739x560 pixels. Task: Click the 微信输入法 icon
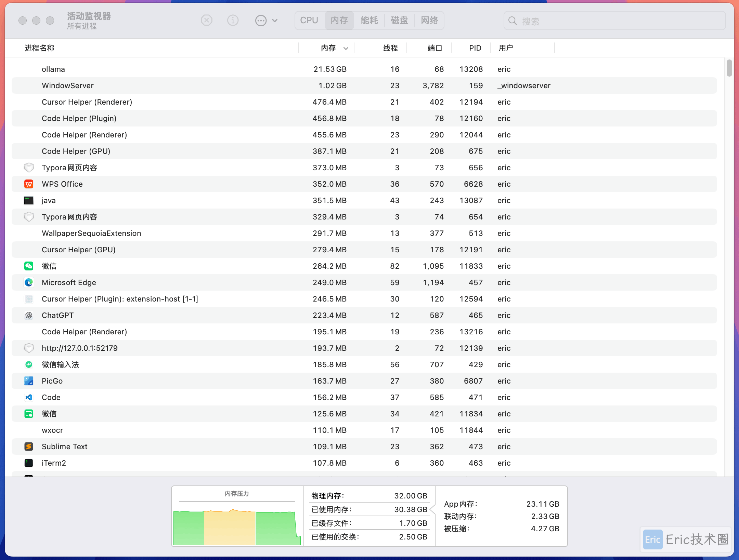(29, 364)
